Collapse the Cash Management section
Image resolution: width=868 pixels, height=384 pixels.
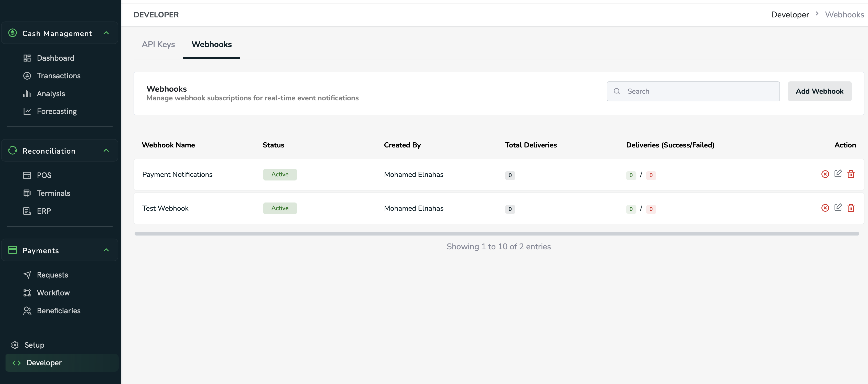tap(106, 33)
